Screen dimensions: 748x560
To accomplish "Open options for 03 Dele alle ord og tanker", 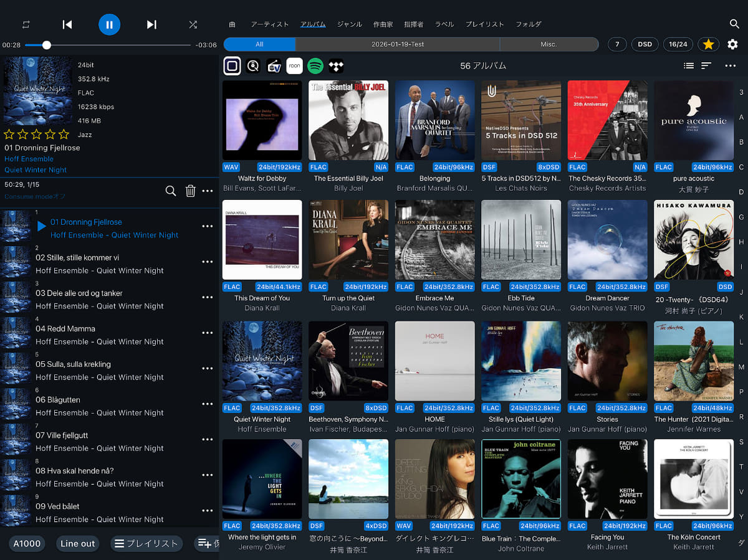I will (208, 298).
